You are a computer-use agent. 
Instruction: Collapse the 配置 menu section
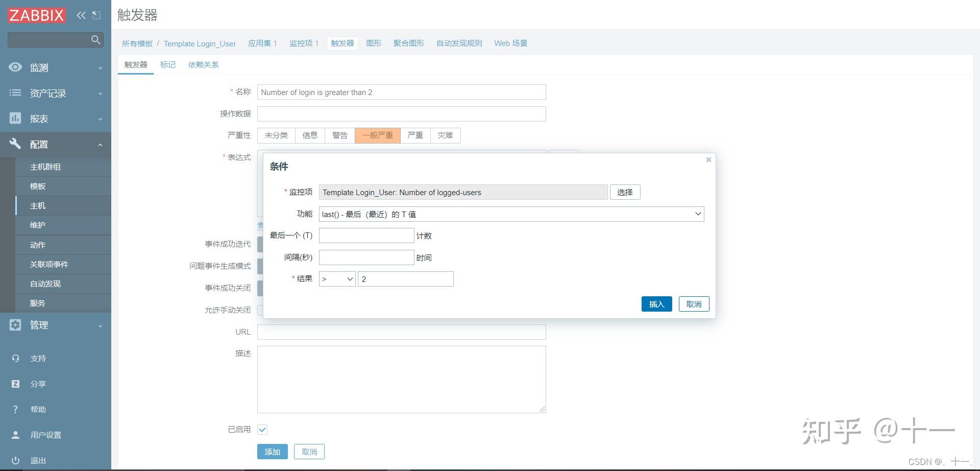(100, 145)
